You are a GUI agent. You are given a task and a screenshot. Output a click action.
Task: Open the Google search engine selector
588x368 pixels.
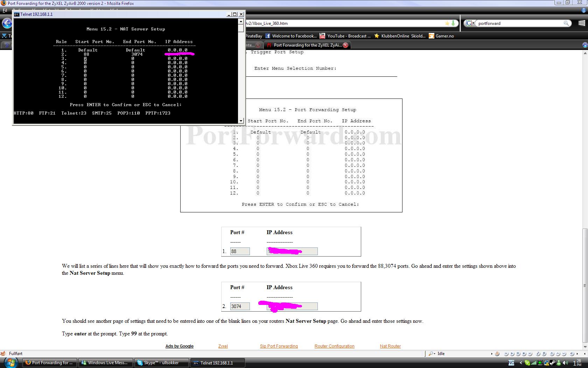click(x=470, y=23)
